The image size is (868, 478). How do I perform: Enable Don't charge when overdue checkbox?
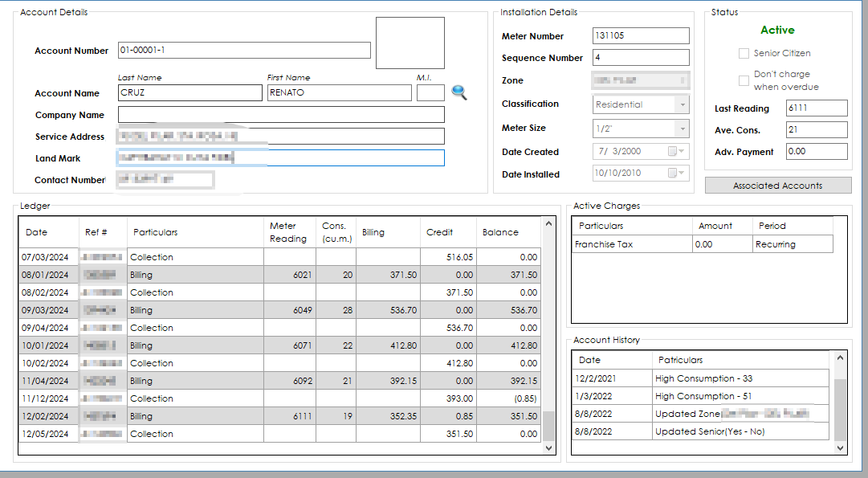tap(744, 80)
